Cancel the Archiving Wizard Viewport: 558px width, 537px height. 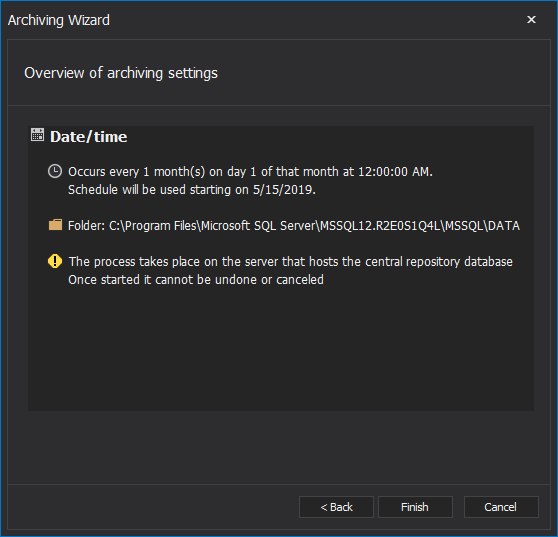click(501, 507)
